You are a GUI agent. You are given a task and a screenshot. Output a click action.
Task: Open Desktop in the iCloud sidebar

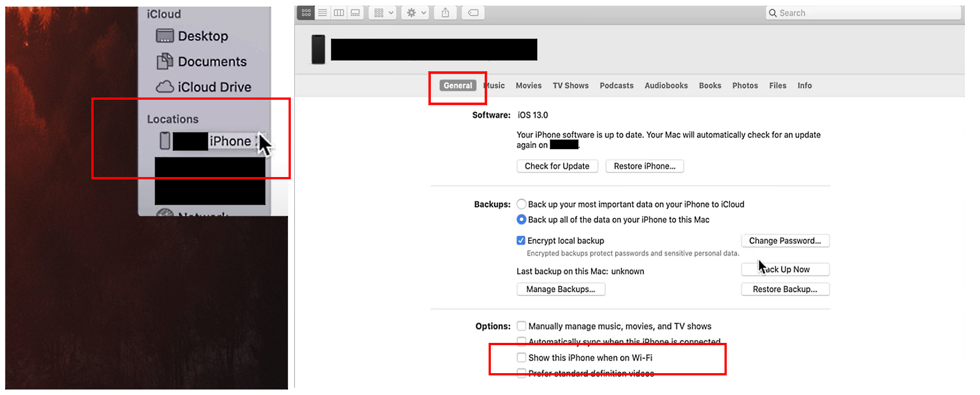192,36
